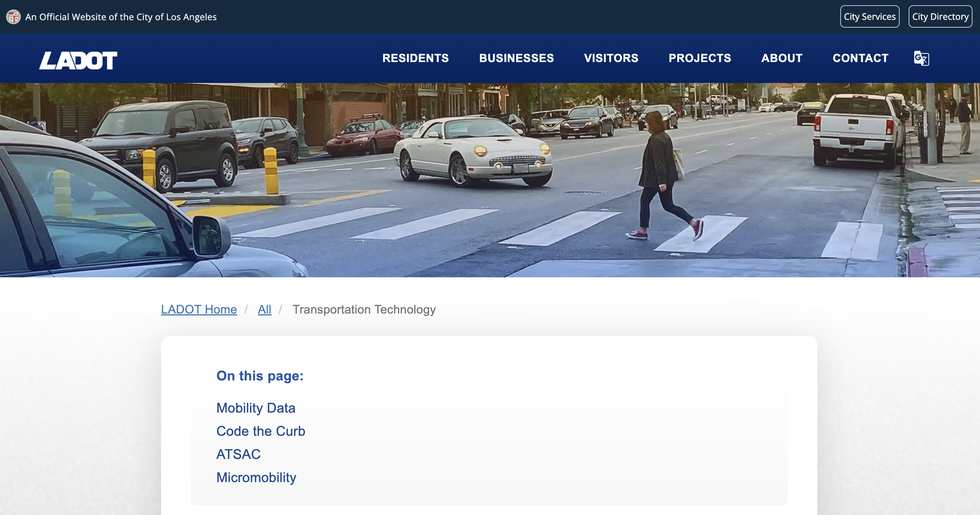Screen dimensions: 980x515
Task: Click the All breadcrumb link
Action: point(264,309)
